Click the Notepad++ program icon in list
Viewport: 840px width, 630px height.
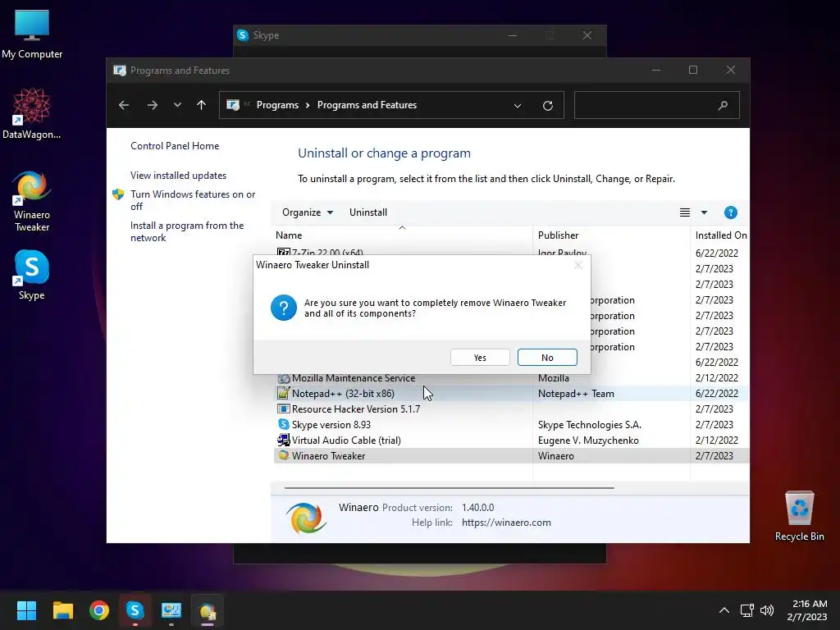coord(283,393)
